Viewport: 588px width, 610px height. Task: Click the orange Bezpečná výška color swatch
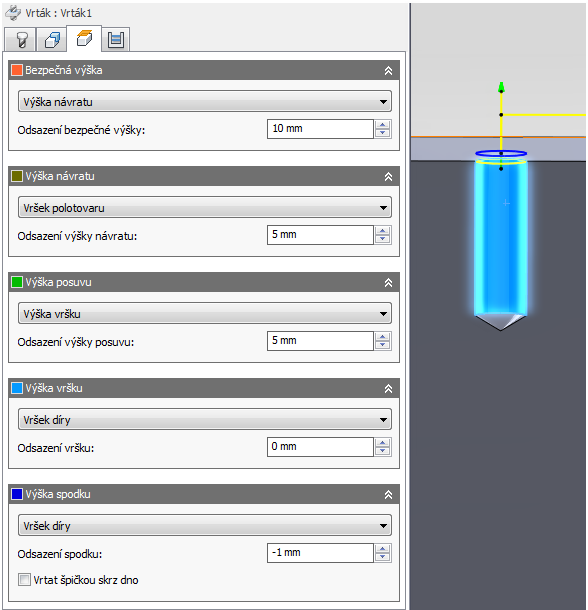click(x=17, y=70)
